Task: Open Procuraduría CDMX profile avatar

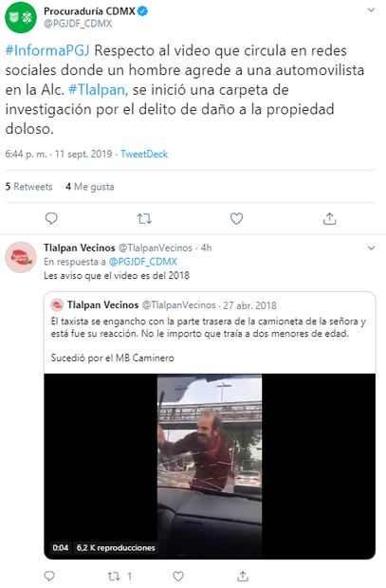Action: pos(21,17)
